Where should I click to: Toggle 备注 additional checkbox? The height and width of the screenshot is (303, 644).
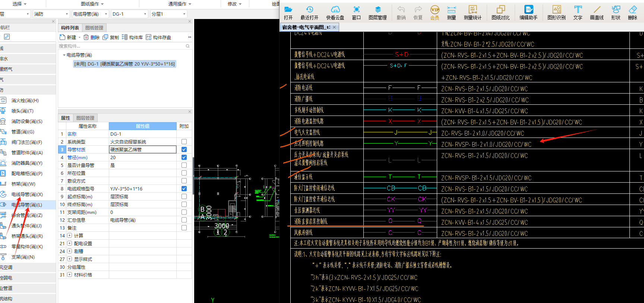[184, 228]
